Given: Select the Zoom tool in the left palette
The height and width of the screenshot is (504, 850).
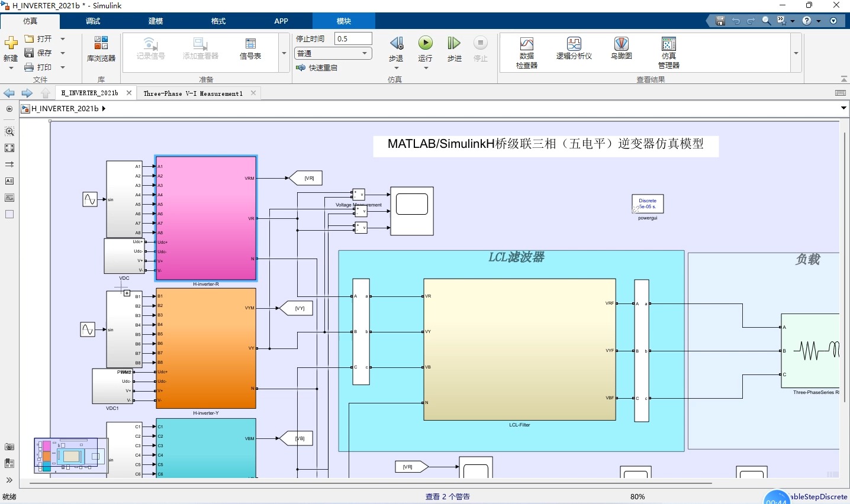Looking at the screenshot, I should click(x=9, y=131).
